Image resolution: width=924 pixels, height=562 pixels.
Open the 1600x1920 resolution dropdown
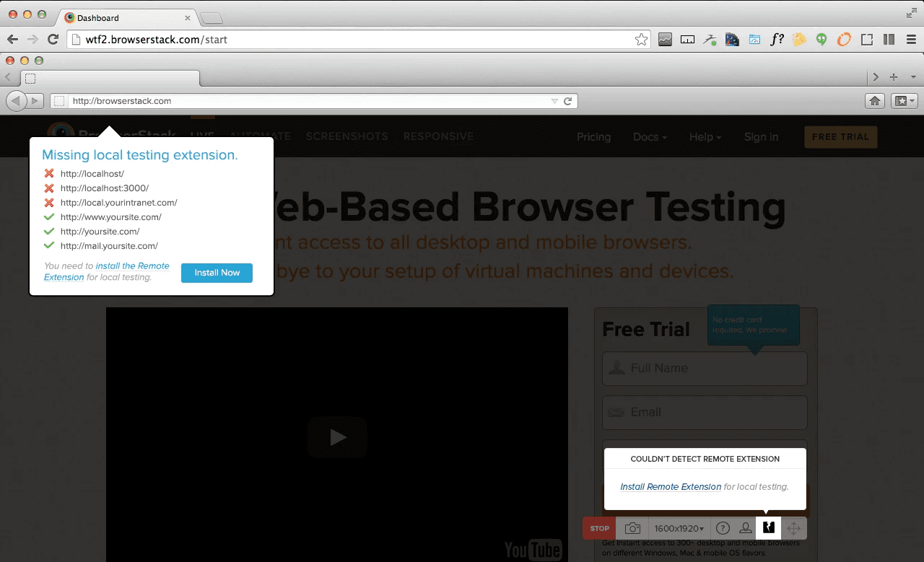tap(679, 528)
